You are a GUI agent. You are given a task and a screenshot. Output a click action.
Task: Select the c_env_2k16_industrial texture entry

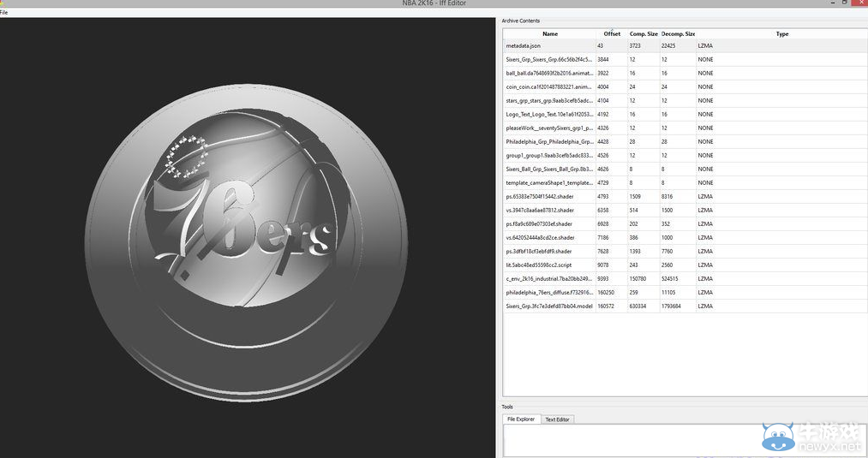(550, 279)
